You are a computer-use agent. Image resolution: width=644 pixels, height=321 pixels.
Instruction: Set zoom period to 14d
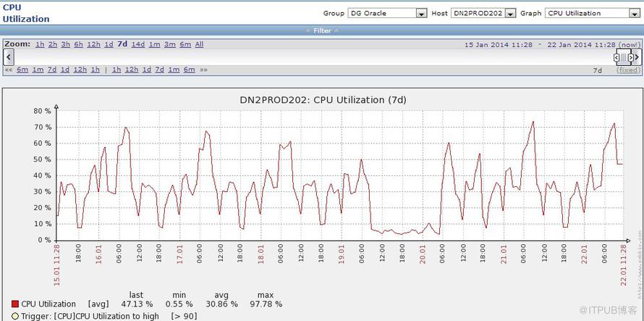(137, 44)
